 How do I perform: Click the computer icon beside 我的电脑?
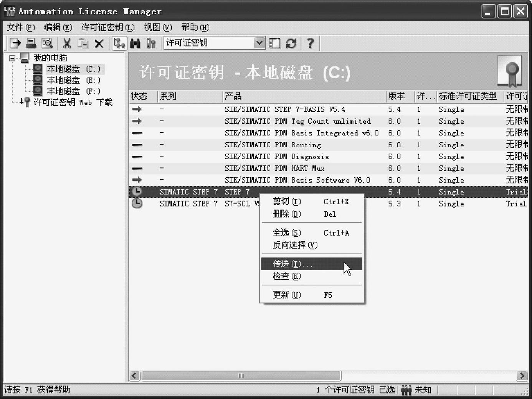pos(25,58)
